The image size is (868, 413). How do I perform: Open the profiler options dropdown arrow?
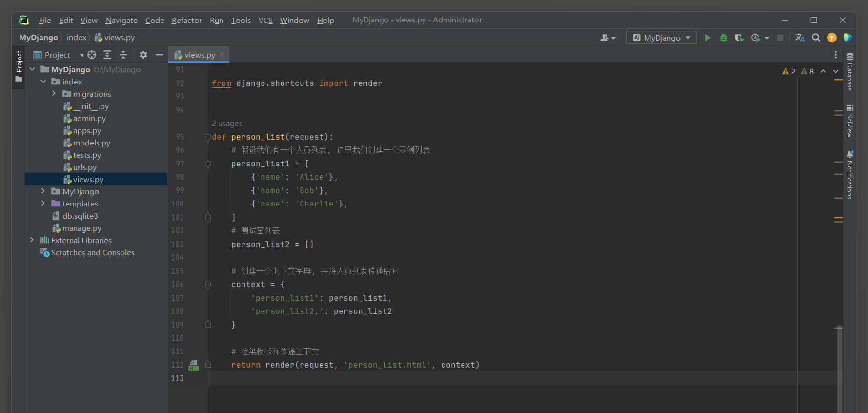767,38
